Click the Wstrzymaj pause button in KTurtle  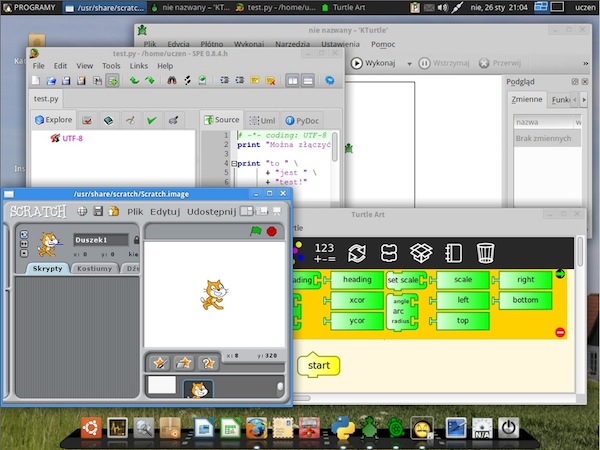click(444, 63)
